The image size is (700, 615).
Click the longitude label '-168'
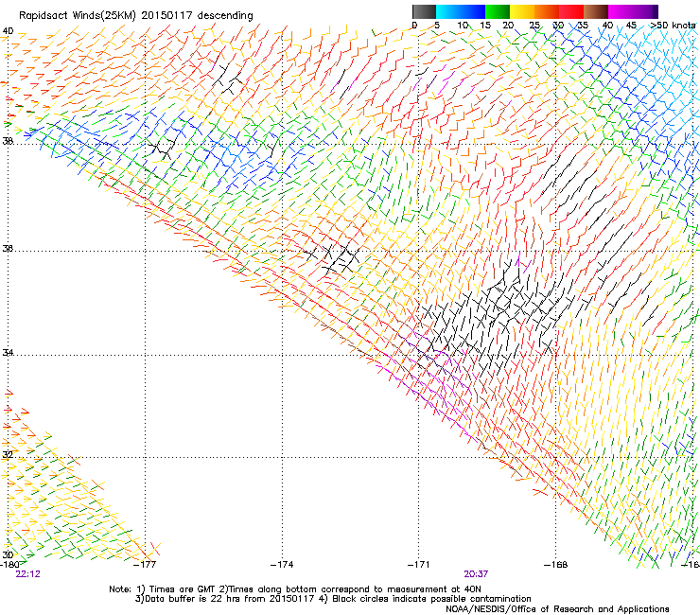556,564
